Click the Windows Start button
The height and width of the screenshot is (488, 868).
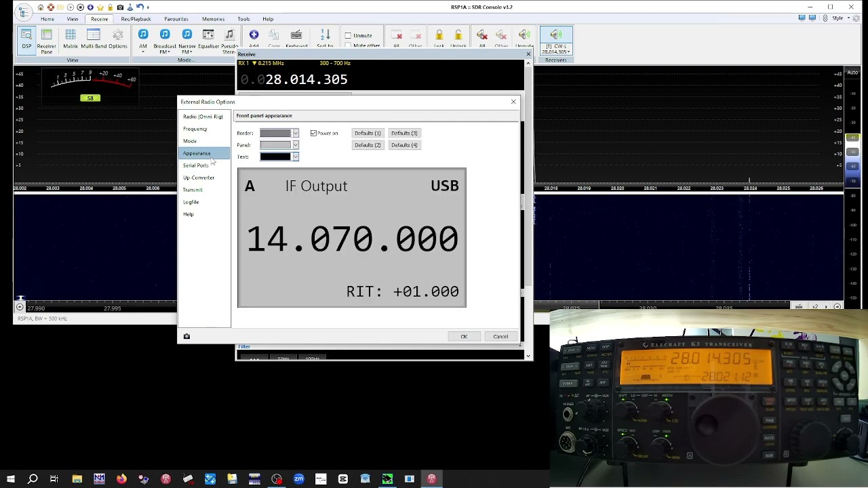click(x=11, y=479)
